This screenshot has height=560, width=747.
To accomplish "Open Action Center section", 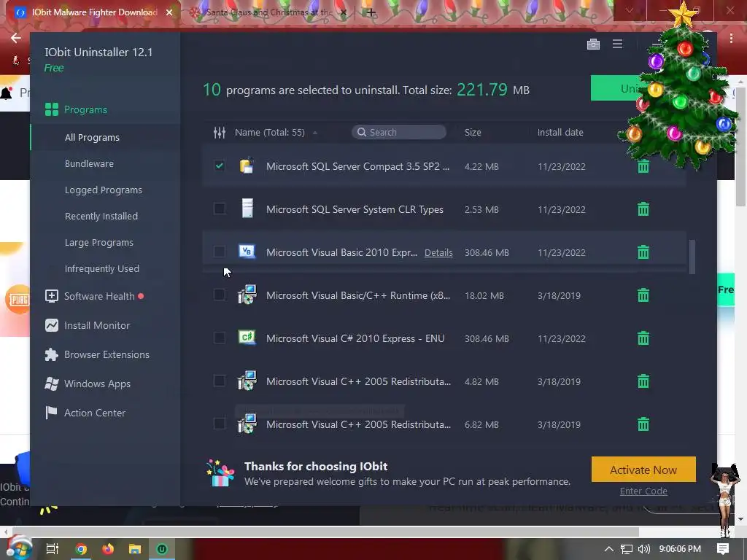I will (x=85, y=413).
